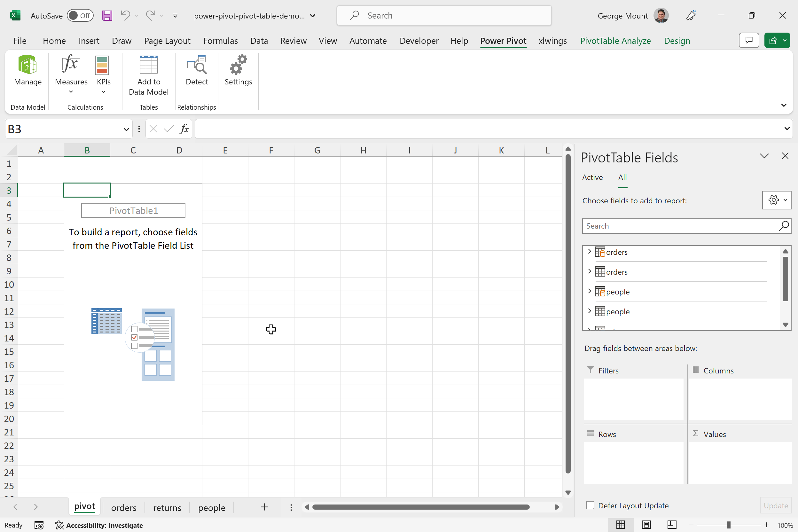The width and height of the screenshot is (798, 532).
Task: Collapse the ribbon with the chevron
Action: (784, 105)
